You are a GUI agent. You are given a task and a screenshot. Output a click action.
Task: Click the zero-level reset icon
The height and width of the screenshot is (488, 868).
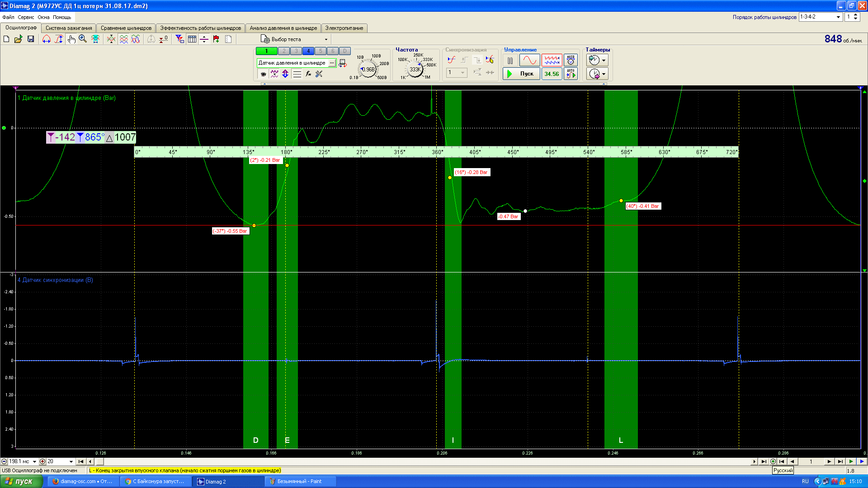[164, 39]
